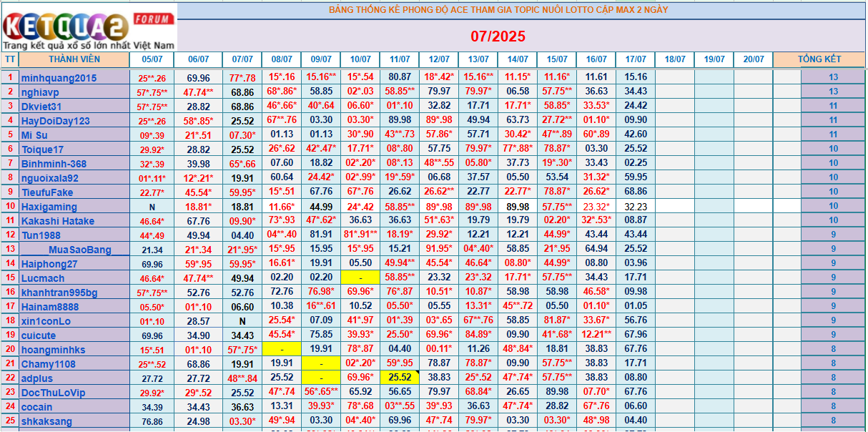Select the '20/07' date header
Viewport: 868px width, 432px height.
coord(754,59)
